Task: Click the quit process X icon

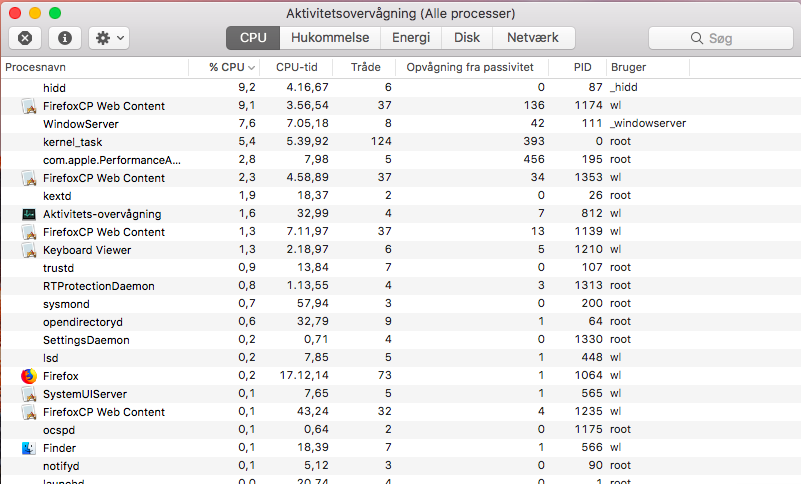Action: point(25,38)
